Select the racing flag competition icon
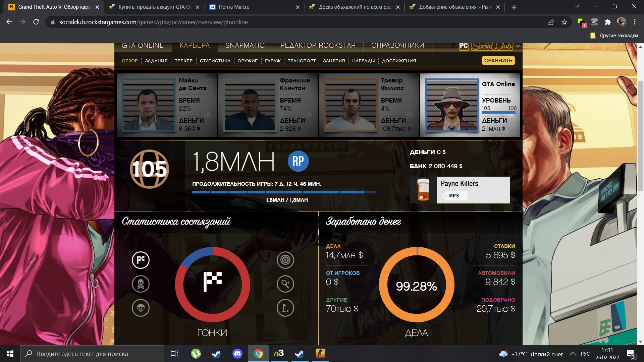The height and width of the screenshot is (362, 644). pos(141,260)
